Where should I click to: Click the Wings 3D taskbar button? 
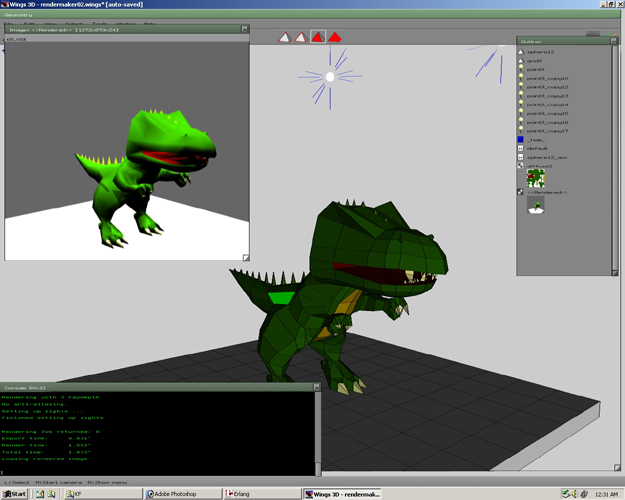pos(342,494)
